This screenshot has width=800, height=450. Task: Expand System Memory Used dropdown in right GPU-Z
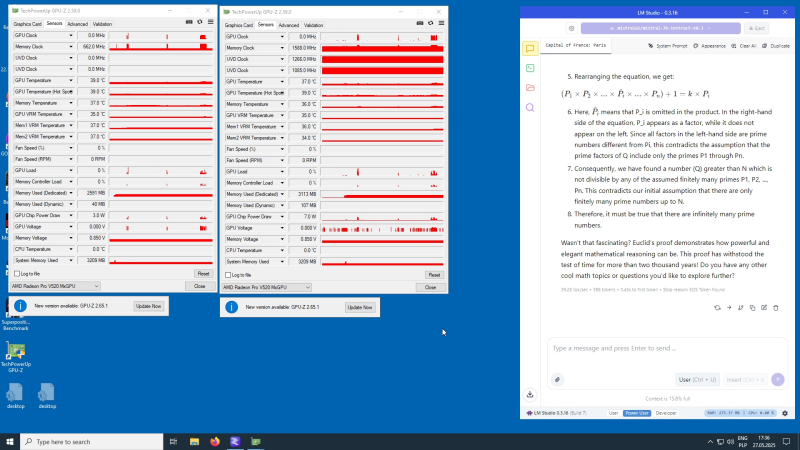(282, 262)
